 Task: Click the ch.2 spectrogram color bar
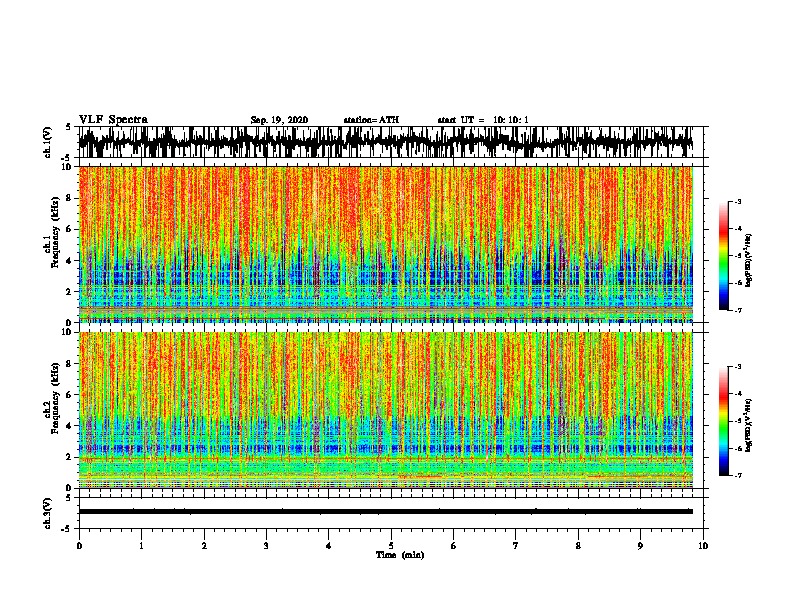[x=724, y=421]
